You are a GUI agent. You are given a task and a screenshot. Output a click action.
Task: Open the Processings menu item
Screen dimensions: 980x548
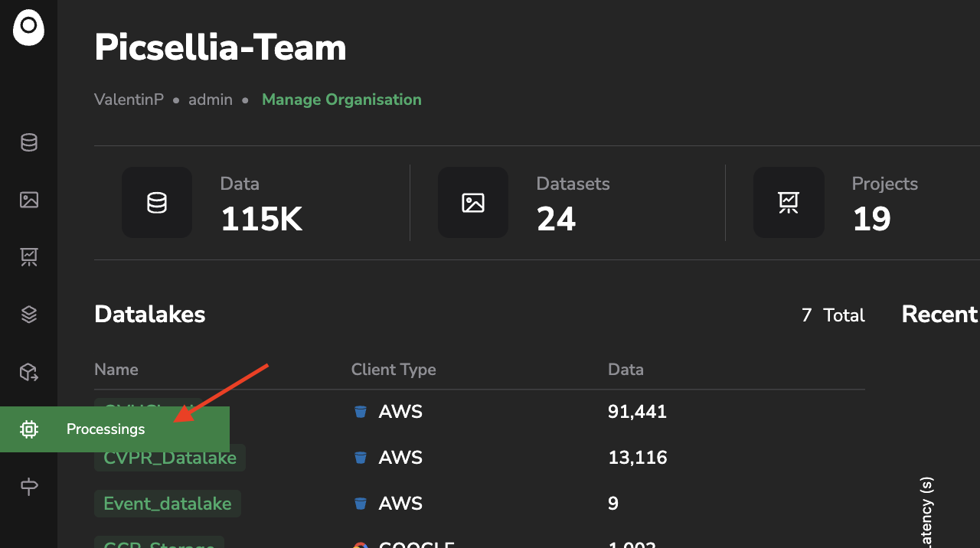[115, 429]
